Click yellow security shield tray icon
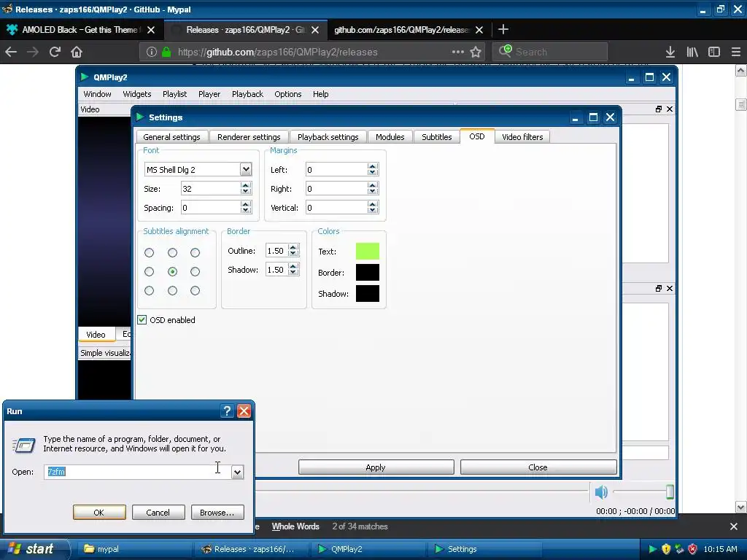Screen dimensions: 747x560 coord(666,549)
